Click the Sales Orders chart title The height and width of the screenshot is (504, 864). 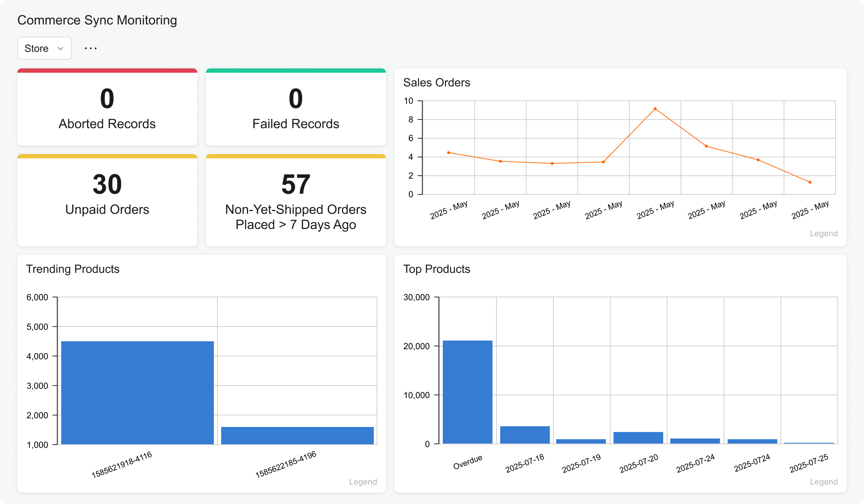(437, 82)
